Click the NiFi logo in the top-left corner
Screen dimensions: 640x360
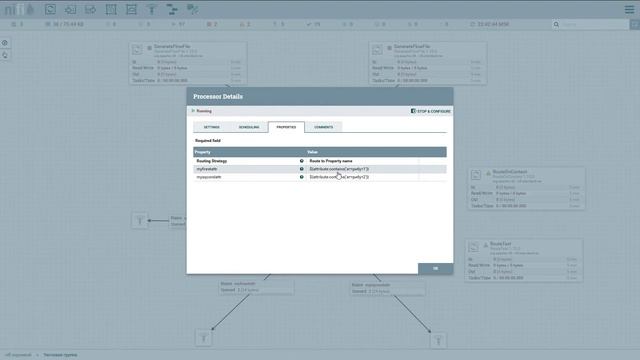19,9
